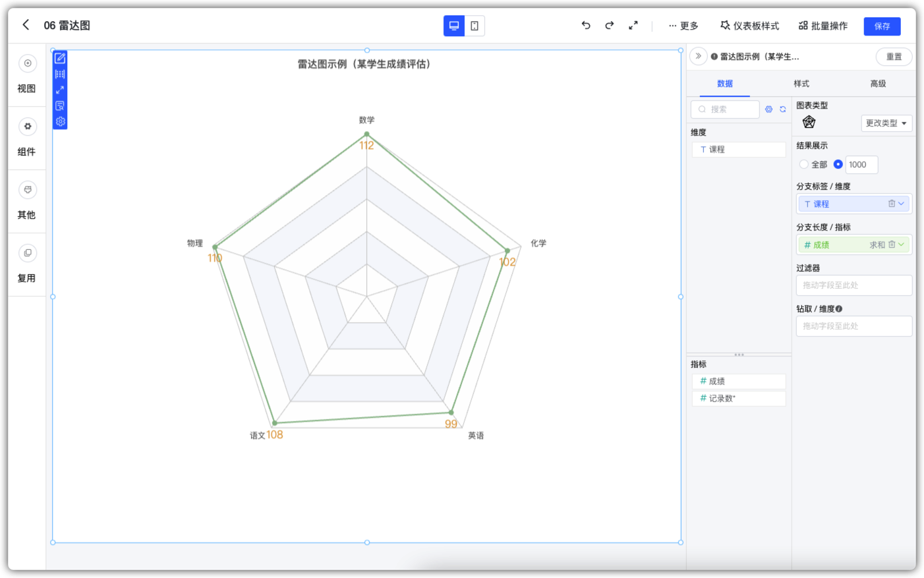This screenshot has width=924, height=578.
Task: Open the 高级 tab
Action: (x=878, y=84)
